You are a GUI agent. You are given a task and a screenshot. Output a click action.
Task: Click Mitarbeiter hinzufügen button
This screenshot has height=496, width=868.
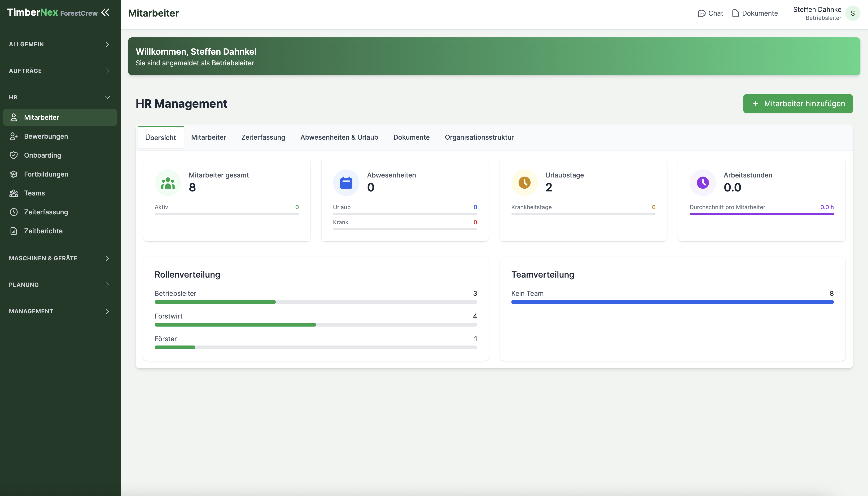798,104
